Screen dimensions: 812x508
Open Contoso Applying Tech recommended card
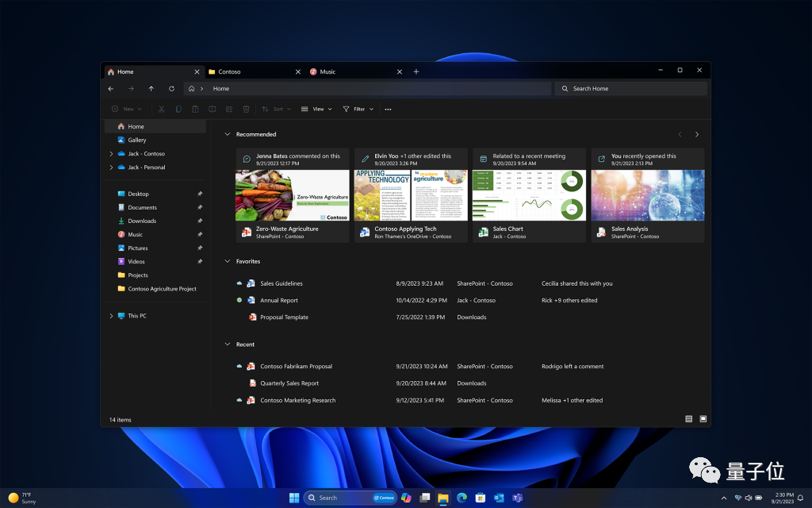412,195
